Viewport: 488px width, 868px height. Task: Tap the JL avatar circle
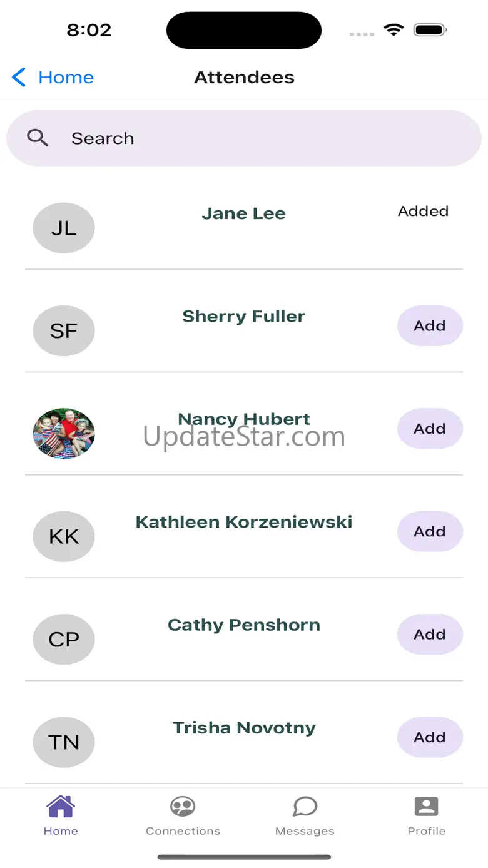pos(64,228)
